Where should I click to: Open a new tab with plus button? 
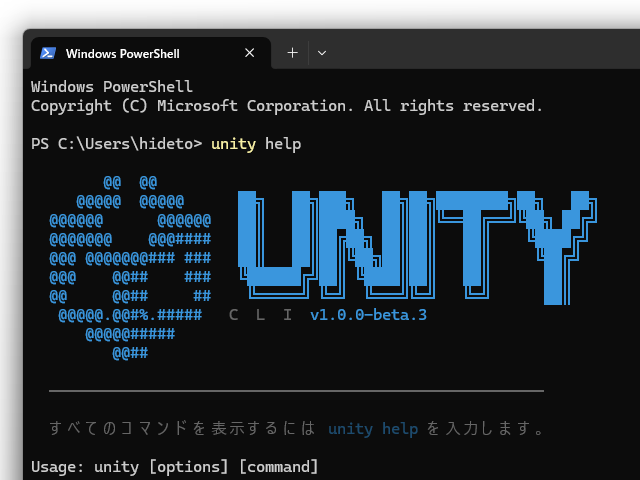pos(292,53)
